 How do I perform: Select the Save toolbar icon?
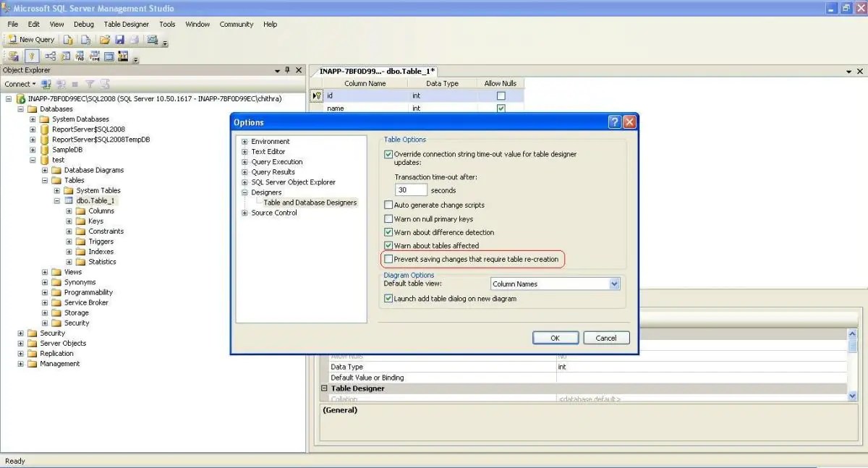[x=120, y=40]
